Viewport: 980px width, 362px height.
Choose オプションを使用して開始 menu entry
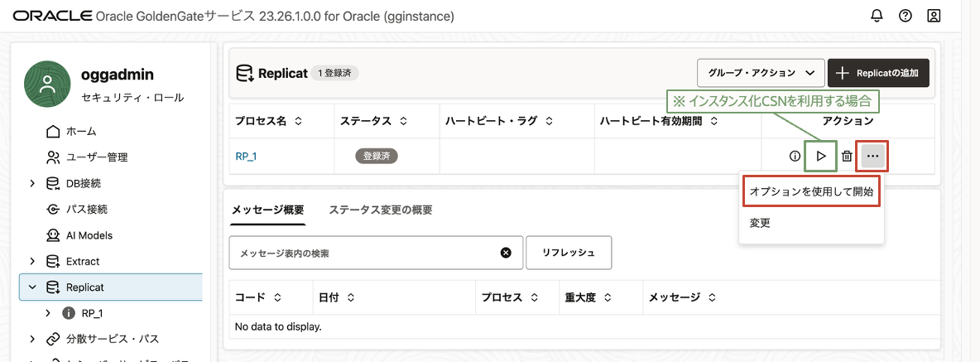pos(811,192)
